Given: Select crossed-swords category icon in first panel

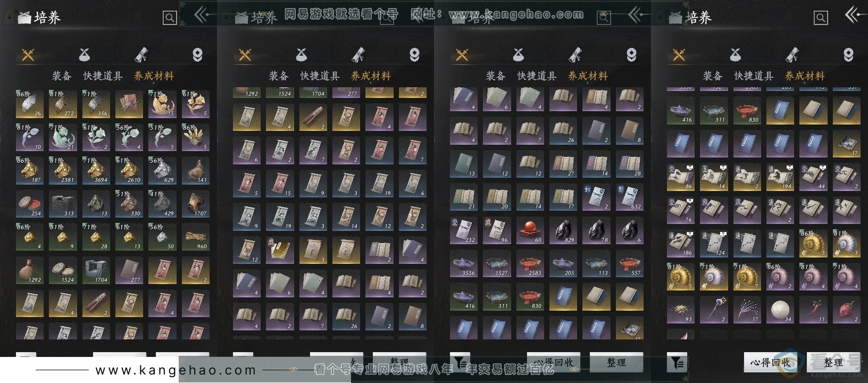Looking at the screenshot, I should (28, 54).
